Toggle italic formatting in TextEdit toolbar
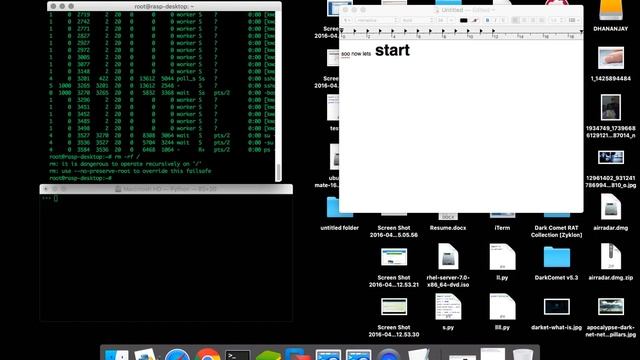 [495, 20]
